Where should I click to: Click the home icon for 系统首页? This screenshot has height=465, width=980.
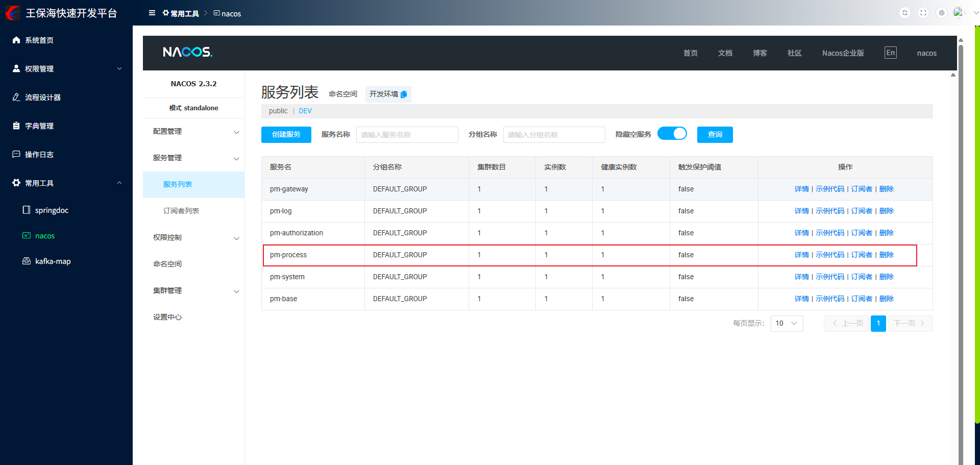click(x=16, y=40)
